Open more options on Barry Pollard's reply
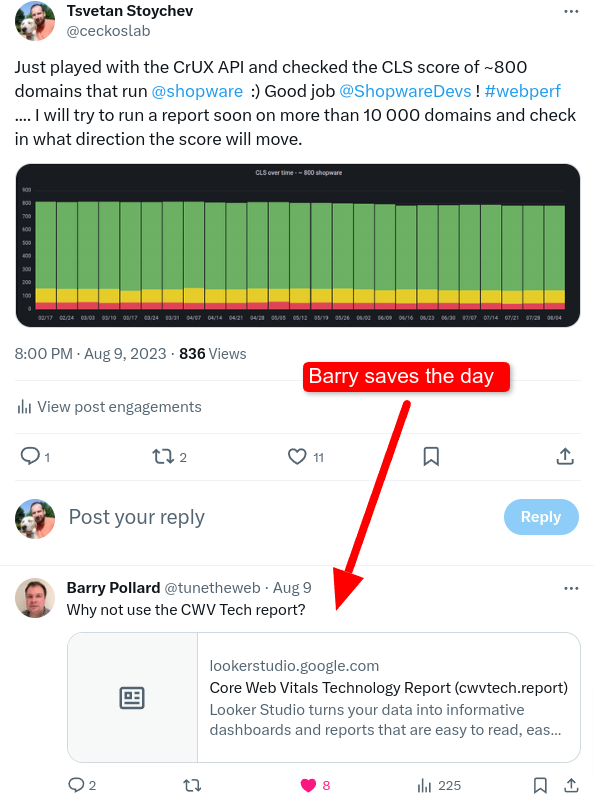The width and height of the screenshot is (594, 801). tap(571, 588)
